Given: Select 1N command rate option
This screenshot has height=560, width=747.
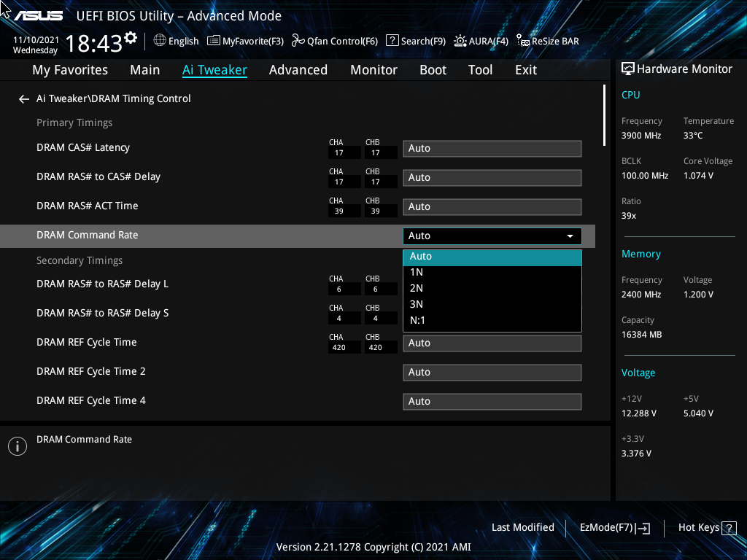Looking at the screenshot, I should (x=492, y=273).
